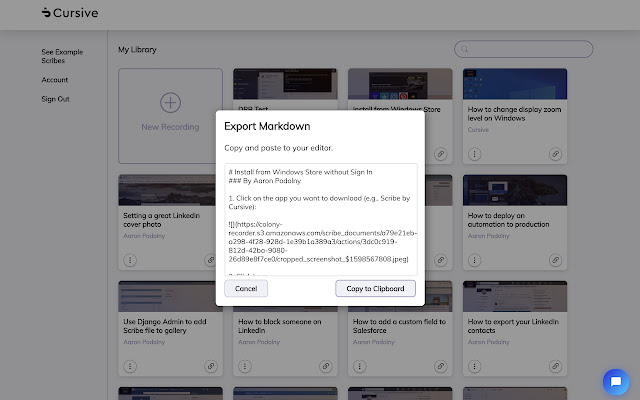Viewport: 640px width, 400px height.
Task: Open options menu for display zoom level card
Action: [x=474, y=154]
